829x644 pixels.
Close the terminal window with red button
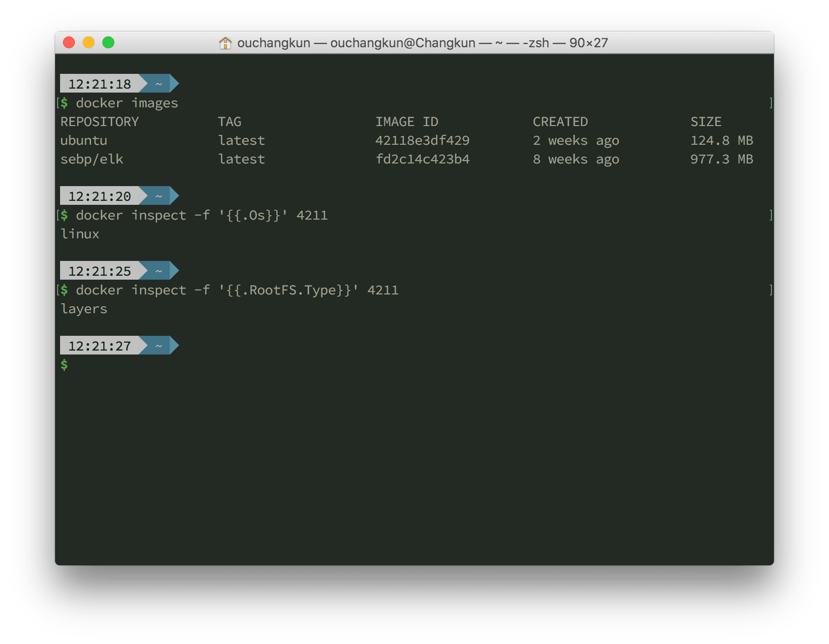click(x=69, y=43)
